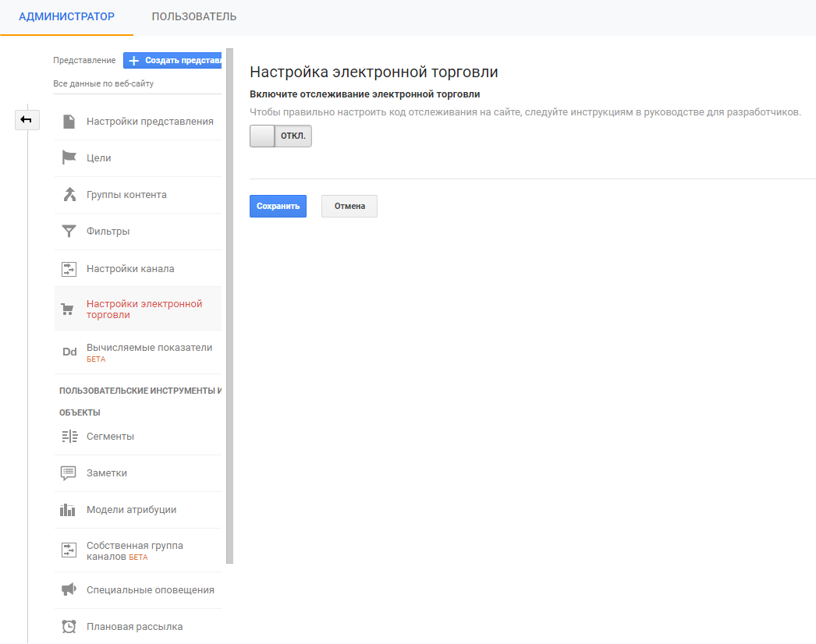The width and height of the screenshot is (816, 644).
Task: Enable the e-commerce tracking ОТКЛ. switch
Action: pyautogui.click(x=280, y=136)
